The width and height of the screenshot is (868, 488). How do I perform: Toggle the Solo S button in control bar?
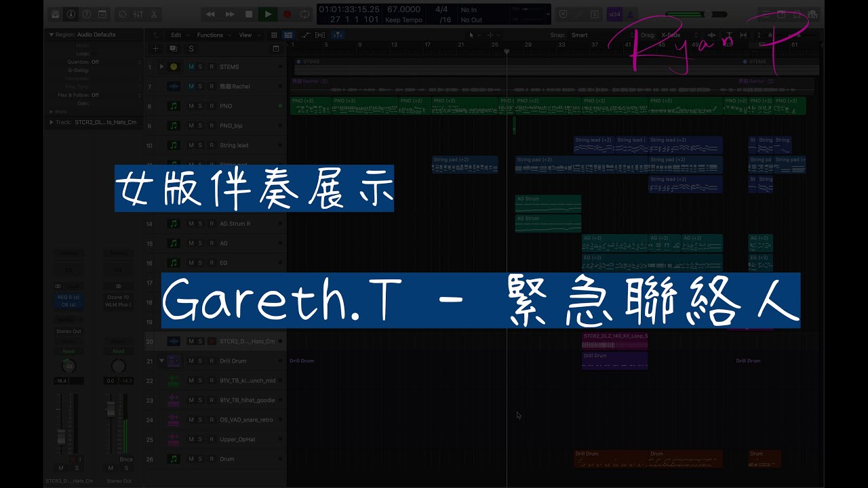click(595, 14)
